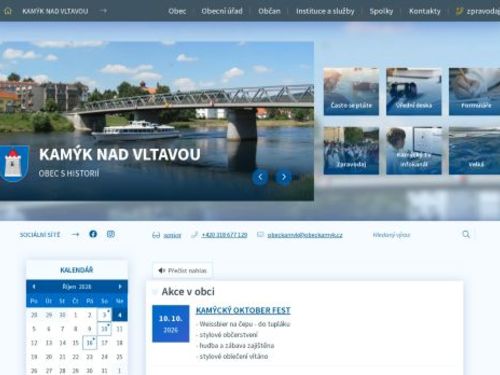
Task: Open the Obec menu
Action: [177, 11]
